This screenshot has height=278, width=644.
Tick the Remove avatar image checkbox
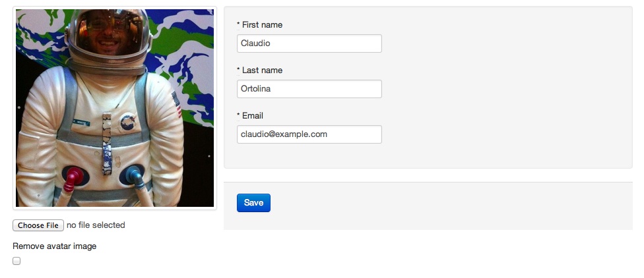[x=16, y=261]
